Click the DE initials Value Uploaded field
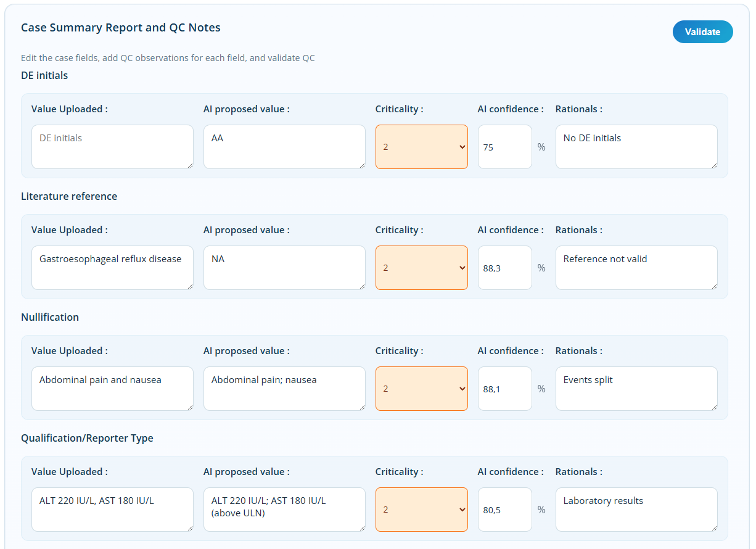The image size is (756, 549). click(x=112, y=147)
